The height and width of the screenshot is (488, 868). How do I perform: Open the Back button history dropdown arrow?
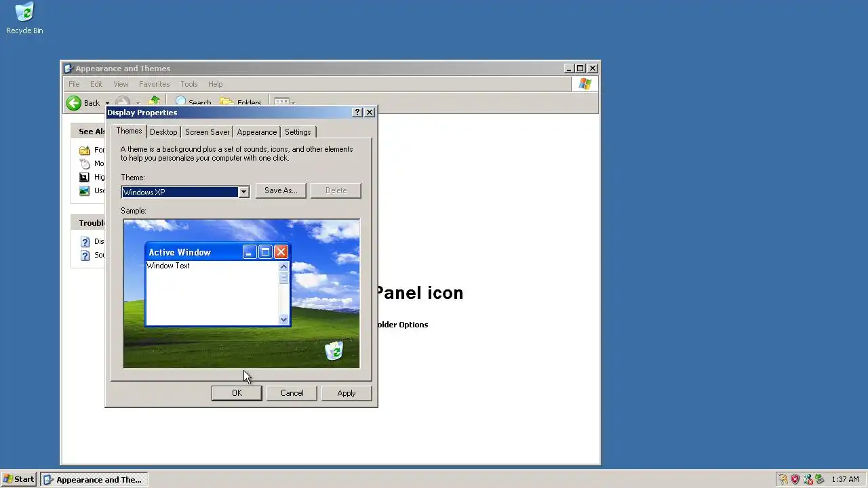(106, 103)
